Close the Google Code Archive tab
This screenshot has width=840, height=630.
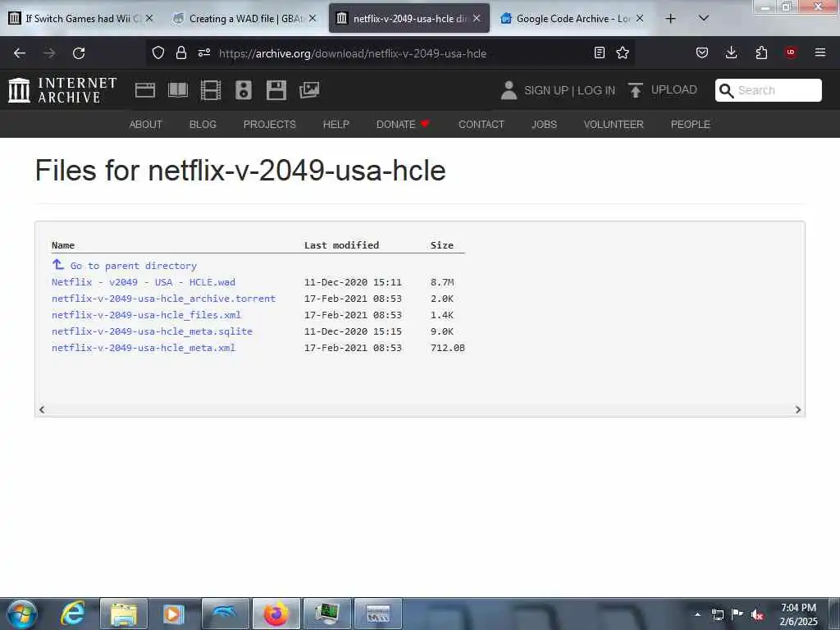click(640, 18)
